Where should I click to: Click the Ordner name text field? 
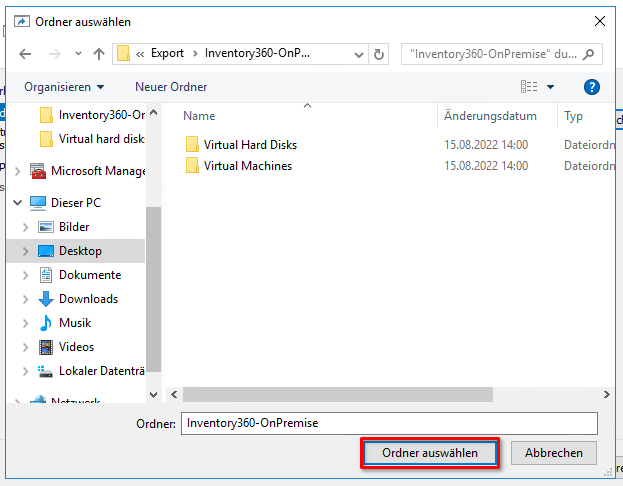(x=388, y=423)
